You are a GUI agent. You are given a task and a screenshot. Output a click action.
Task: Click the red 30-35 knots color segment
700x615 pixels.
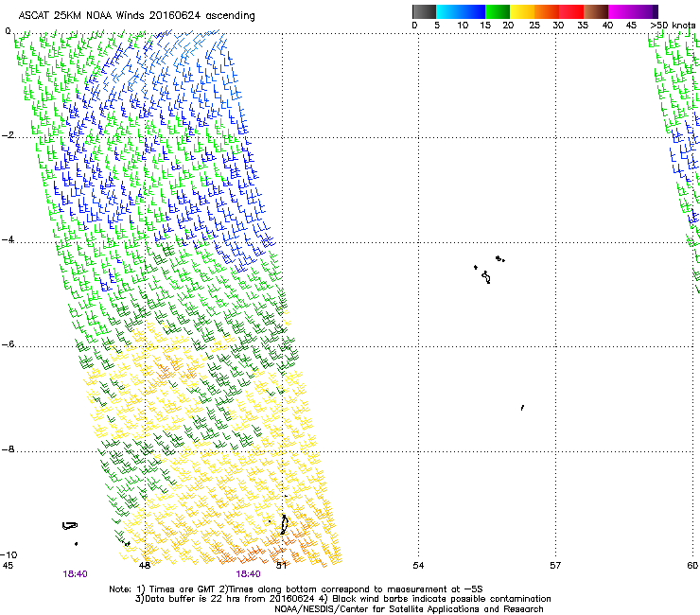(571, 11)
